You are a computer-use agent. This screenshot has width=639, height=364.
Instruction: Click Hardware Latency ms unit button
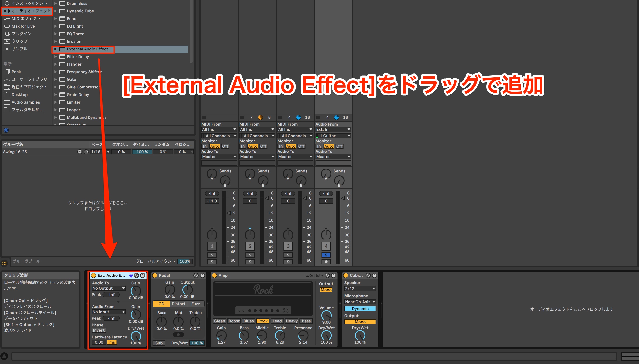pyautogui.click(x=112, y=342)
